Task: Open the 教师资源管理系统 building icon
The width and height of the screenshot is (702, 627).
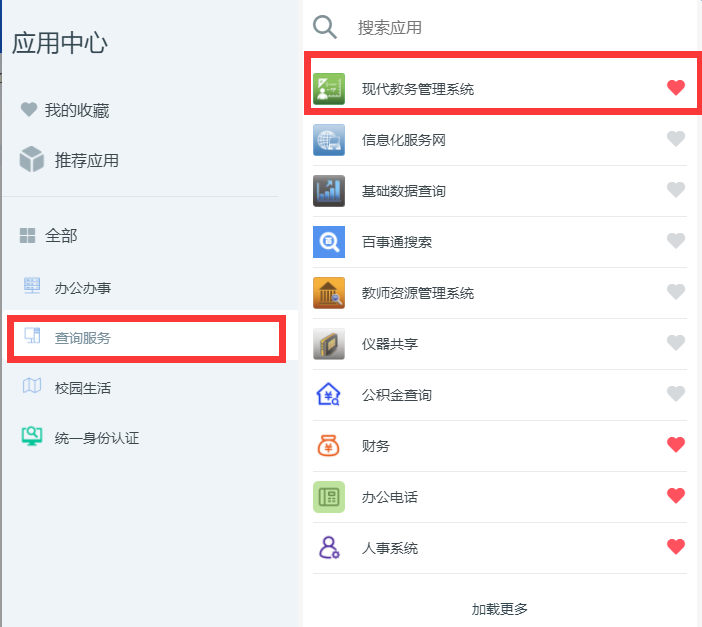Action: tap(329, 293)
